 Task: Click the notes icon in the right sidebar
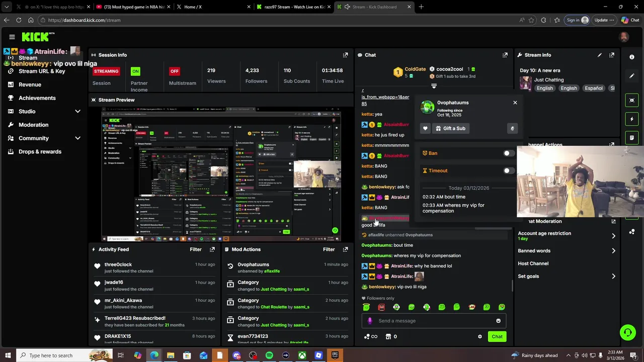[x=632, y=137]
